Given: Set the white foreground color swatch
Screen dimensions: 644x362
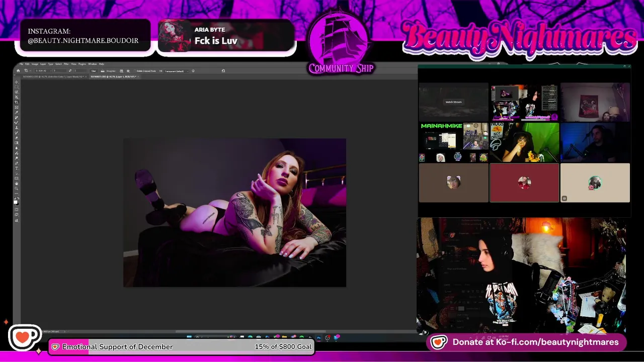Looking at the screenshot, I should 15,202.
